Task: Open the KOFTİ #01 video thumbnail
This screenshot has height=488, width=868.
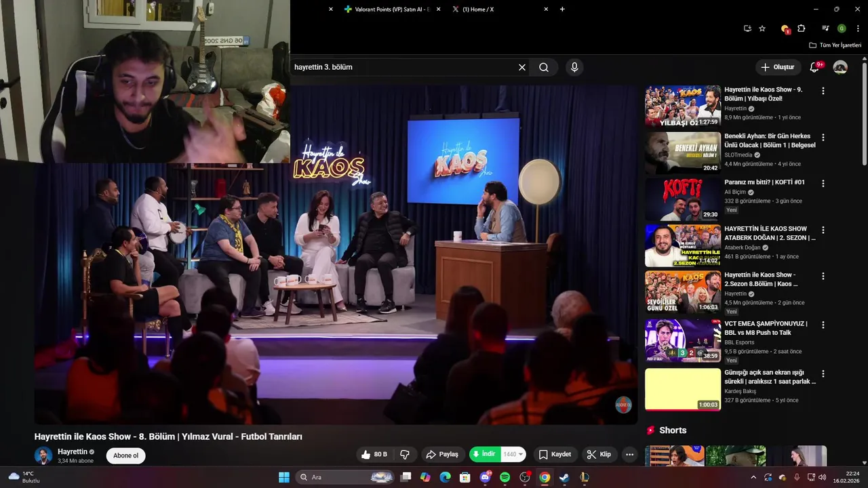Action: click(x=683, y=199)
